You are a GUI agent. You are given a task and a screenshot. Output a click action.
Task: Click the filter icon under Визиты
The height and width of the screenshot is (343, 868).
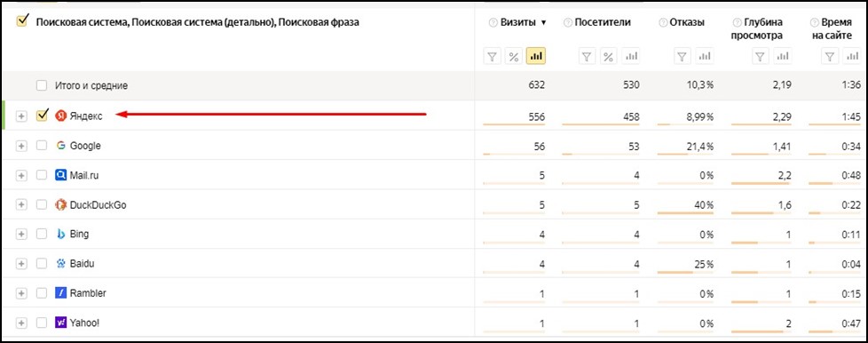tap(493, 56)
